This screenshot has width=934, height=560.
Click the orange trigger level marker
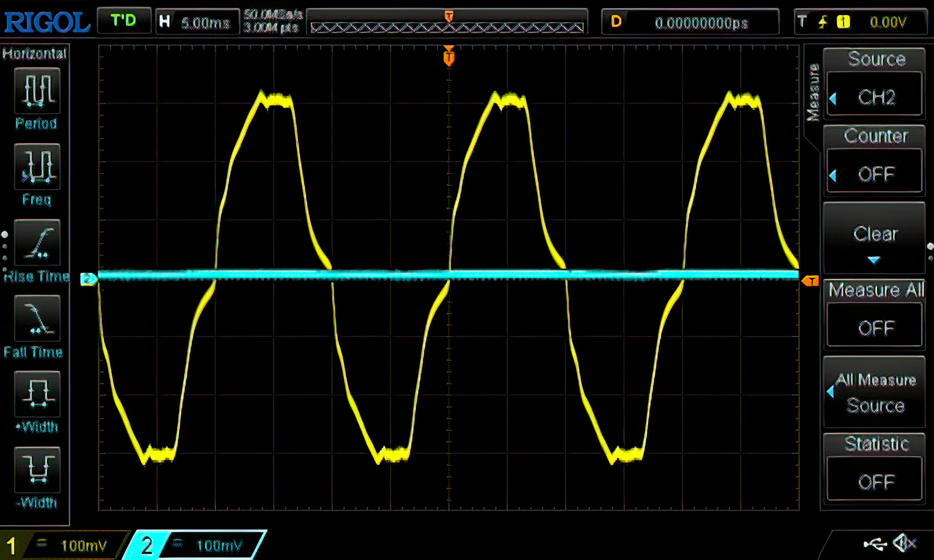click(810, 281)
